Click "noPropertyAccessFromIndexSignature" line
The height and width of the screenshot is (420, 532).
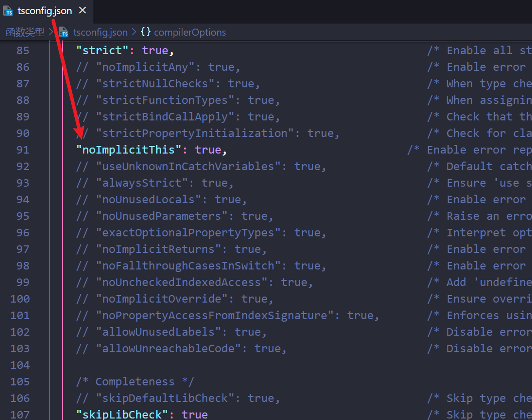227,316
